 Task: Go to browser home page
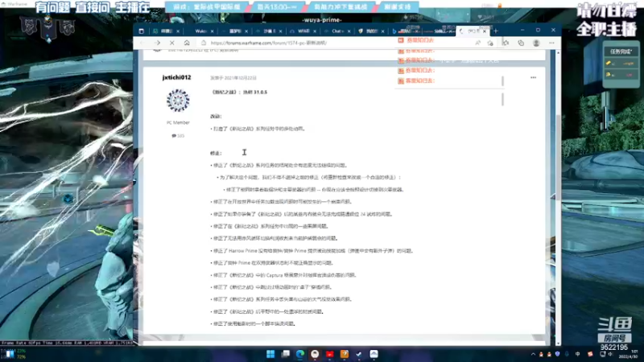pyautogui.click(x=187, y=43)
